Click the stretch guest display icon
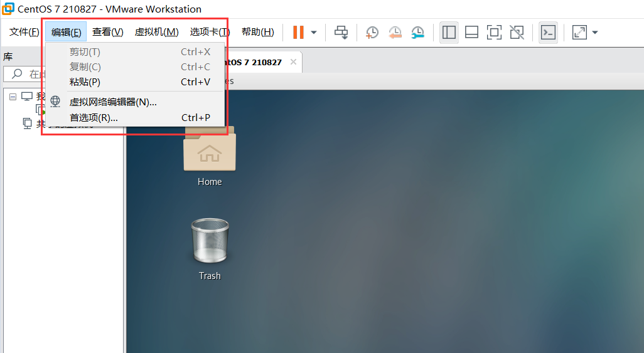This screenshot has height=353, width=644. 579,33
